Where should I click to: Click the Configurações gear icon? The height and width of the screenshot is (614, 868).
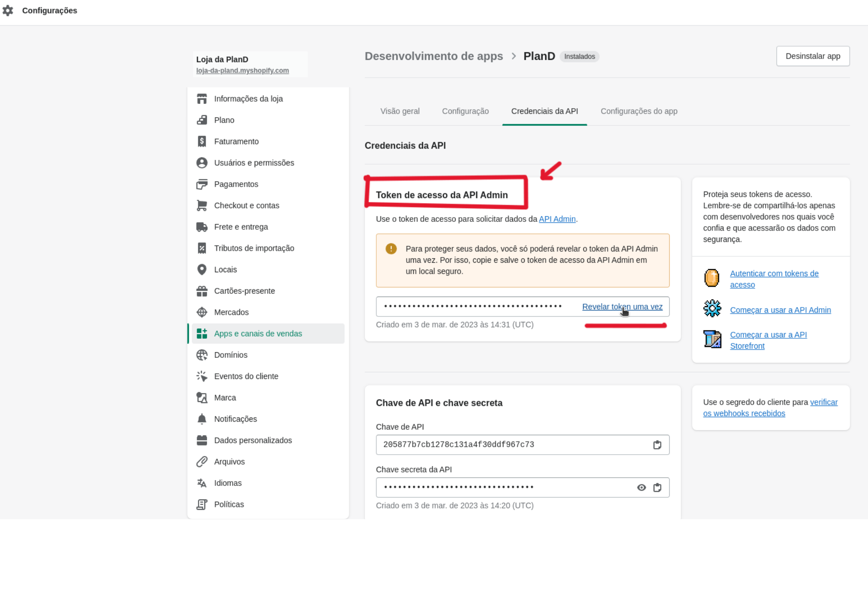coord(8,10)
